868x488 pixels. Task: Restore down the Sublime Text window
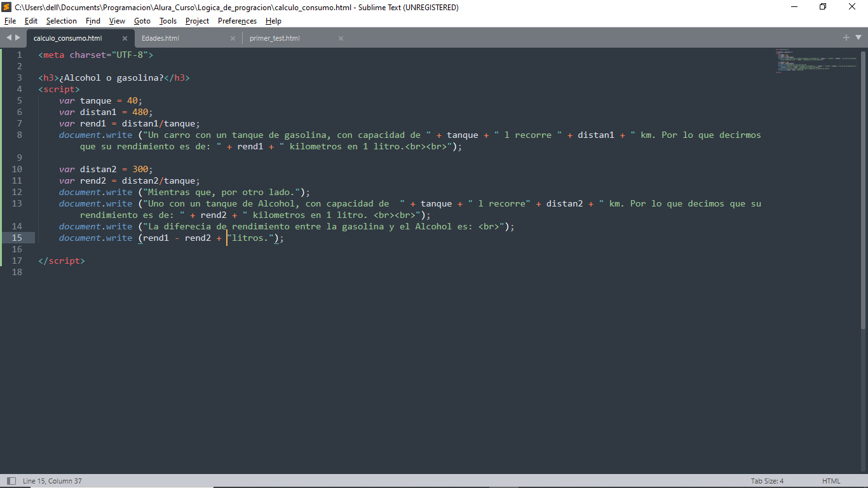[x=824, y=7]
